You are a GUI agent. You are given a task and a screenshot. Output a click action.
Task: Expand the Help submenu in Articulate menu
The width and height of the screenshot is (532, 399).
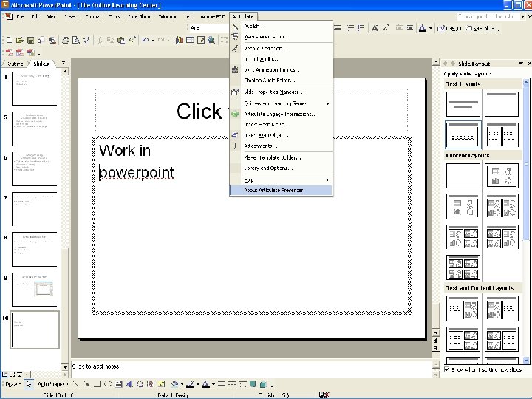point(281,180)
